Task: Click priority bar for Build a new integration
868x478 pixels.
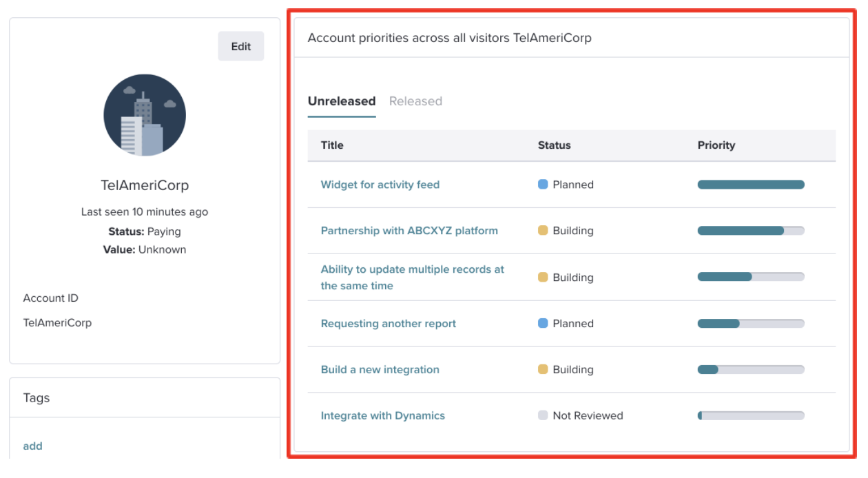Action: coord(751,370)
